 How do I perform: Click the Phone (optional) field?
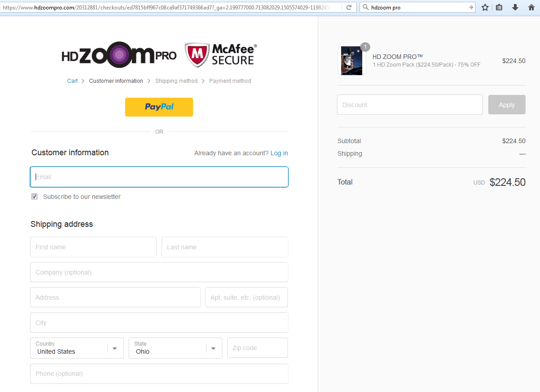(x=159, y=374)
